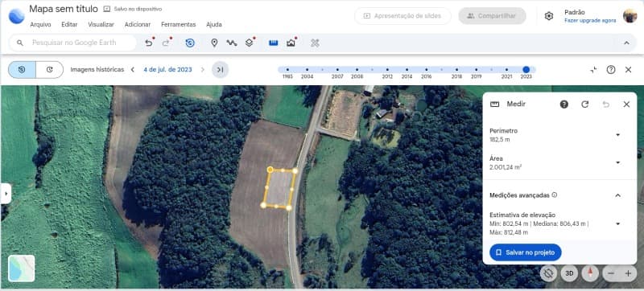
Task: Jump to 2019 on the timeline
Action: click(477, 70)
